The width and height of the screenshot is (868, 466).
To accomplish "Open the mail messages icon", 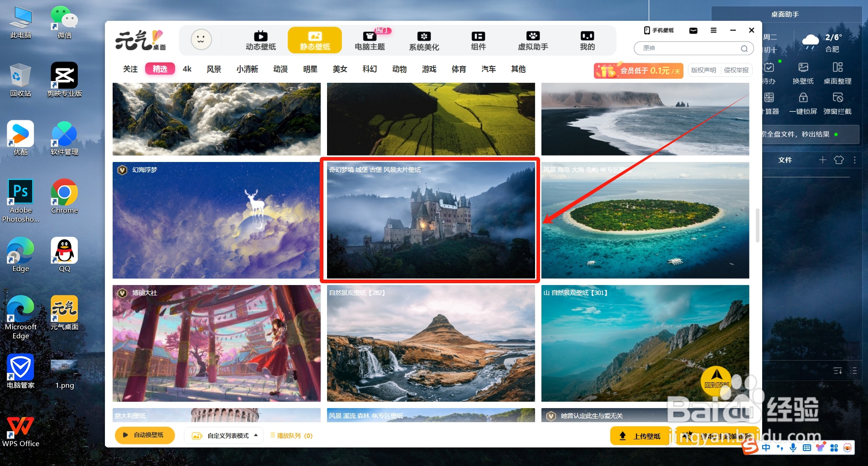I will (693, 30).
